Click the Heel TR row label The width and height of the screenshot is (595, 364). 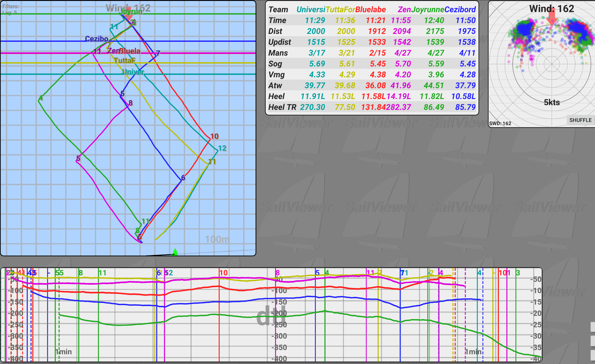point(282,107)
